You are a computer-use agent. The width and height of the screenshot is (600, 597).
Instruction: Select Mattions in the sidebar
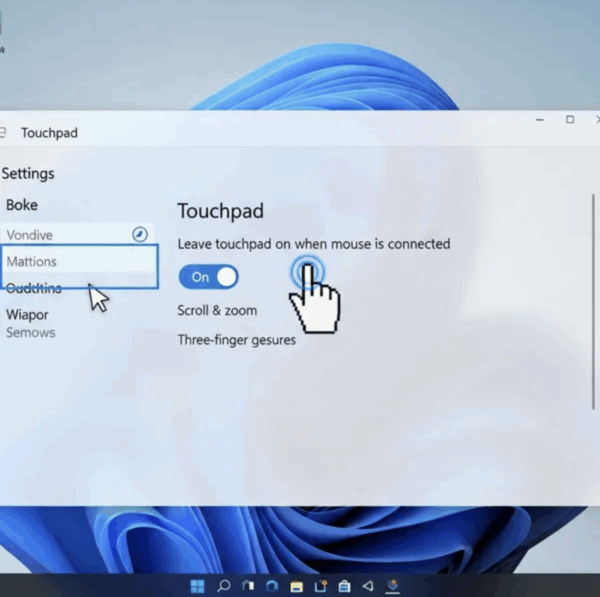32,262
